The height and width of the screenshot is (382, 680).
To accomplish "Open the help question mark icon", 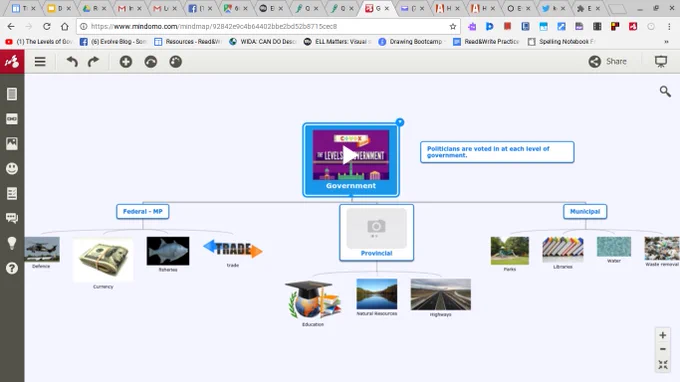I will tap(12, 268).
